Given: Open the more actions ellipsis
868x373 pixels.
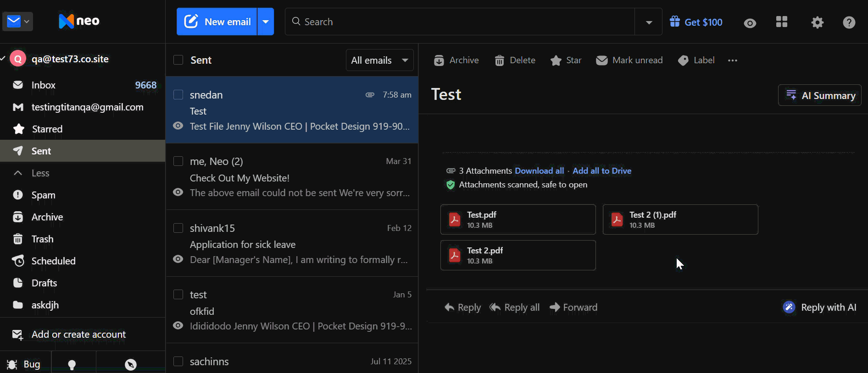Looking at the screenshot, I should point(733,60).
